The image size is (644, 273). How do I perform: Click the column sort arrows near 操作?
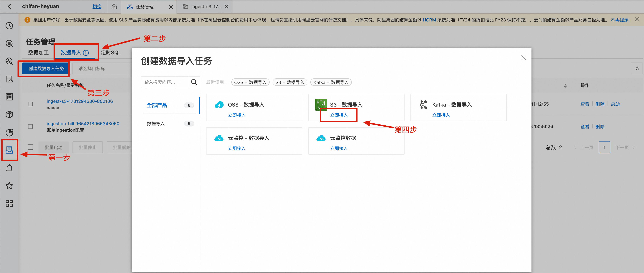565,86
